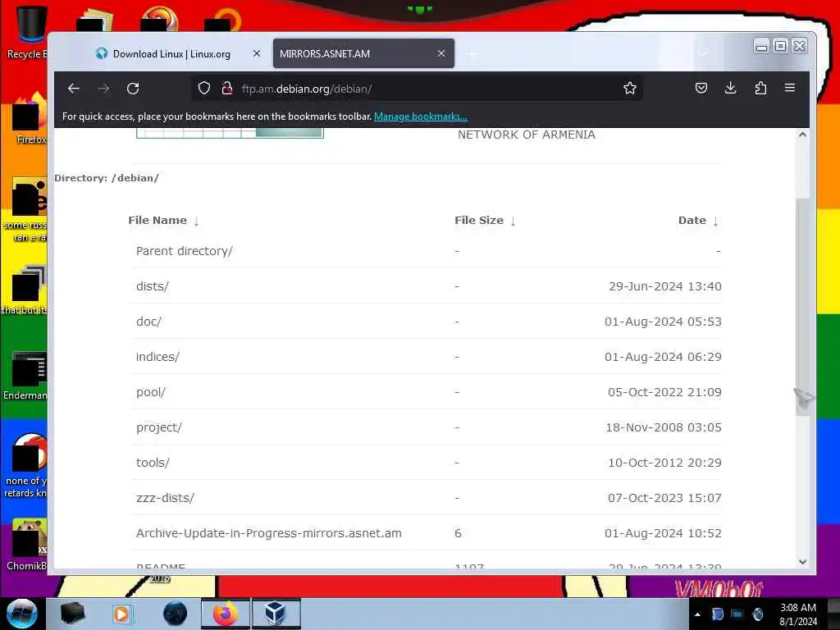This screenshot has width=840, height=630.
Task: Open the Firefox taskbar button
Action: click(225, 614)
